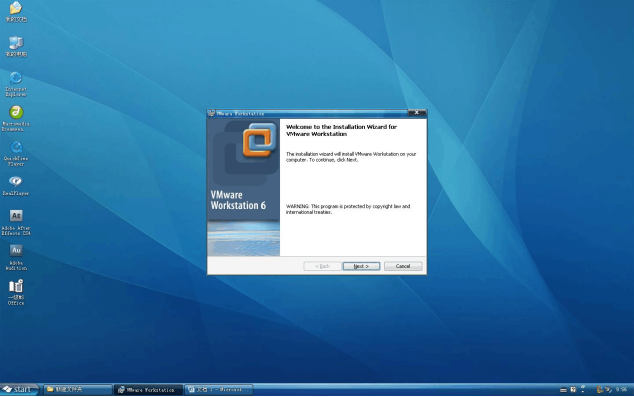Close the VMware Workstation installer window
The width and height of the screenshot is (634, 397).
(416, 113)
